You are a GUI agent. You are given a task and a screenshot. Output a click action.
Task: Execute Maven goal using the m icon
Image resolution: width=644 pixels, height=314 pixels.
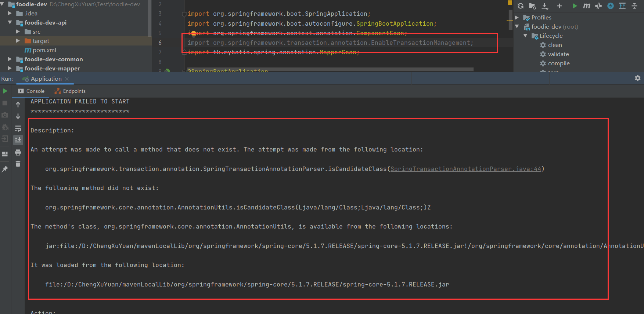[x=587, y=6]
